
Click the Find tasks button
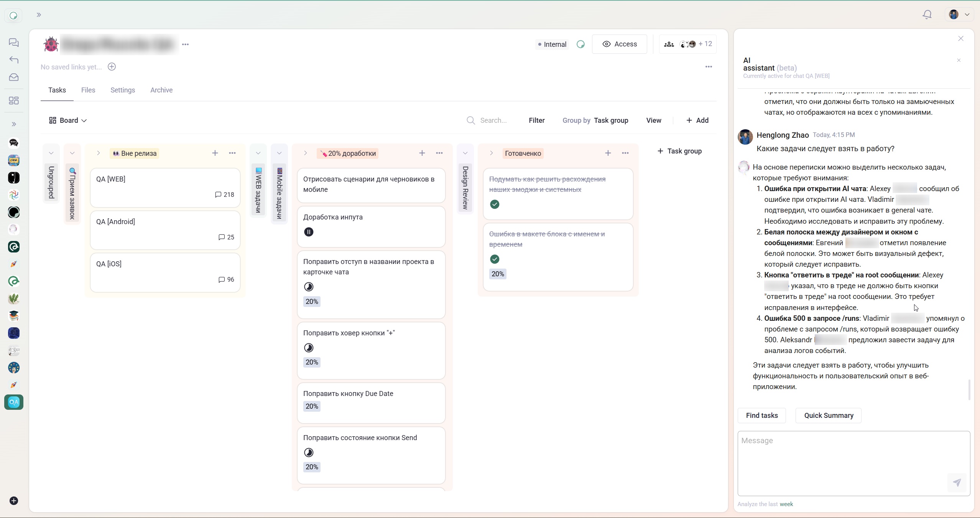761,416
